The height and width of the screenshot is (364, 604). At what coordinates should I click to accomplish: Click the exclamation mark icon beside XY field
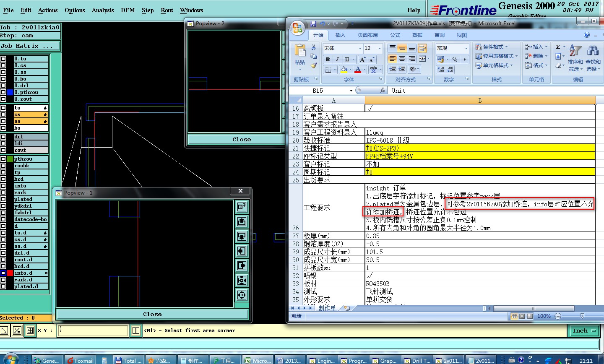136,330
